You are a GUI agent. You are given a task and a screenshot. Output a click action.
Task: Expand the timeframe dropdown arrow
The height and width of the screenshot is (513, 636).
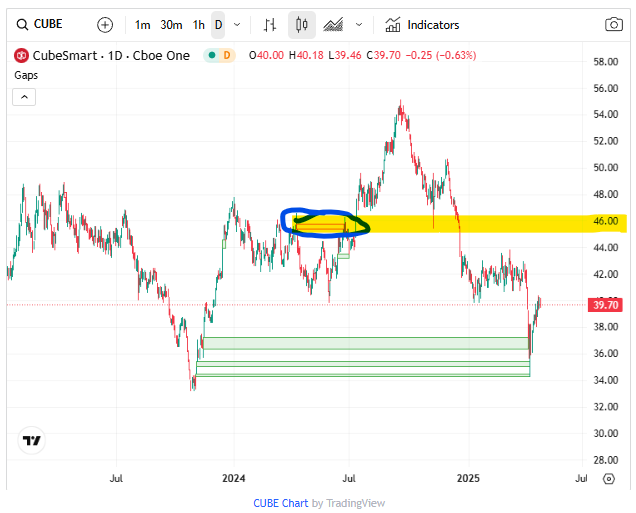[x=237, y=25]
